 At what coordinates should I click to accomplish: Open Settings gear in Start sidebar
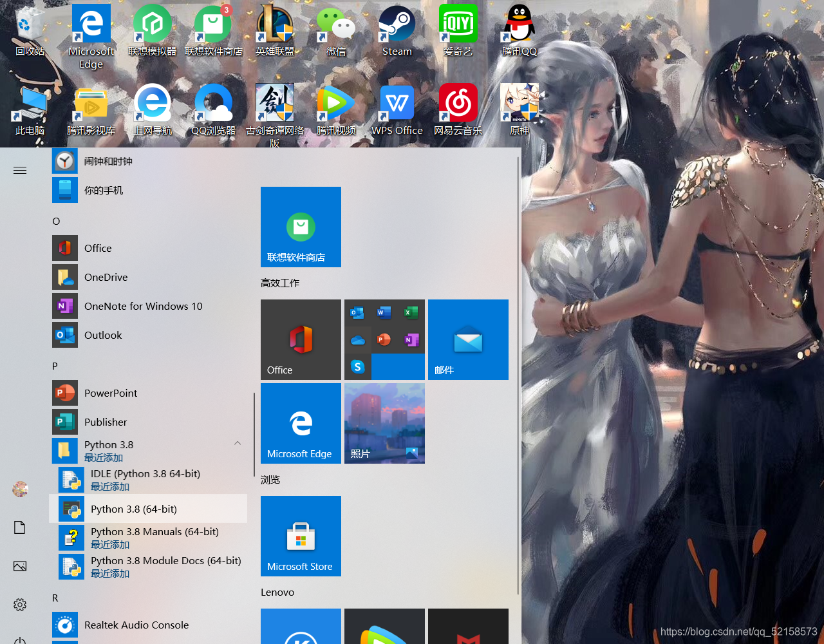[x=20, y=605]
